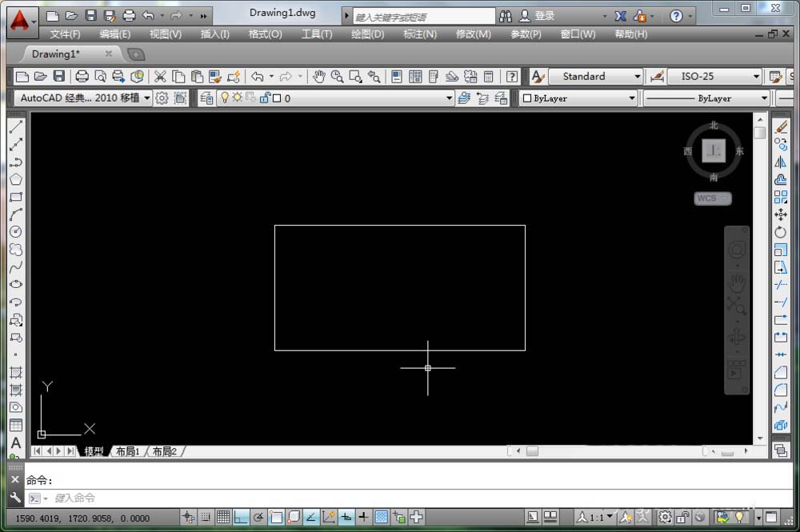The image size is (800, 532).
Task: Select the Polygon drawing tool
Action: (x=16, y=179)
